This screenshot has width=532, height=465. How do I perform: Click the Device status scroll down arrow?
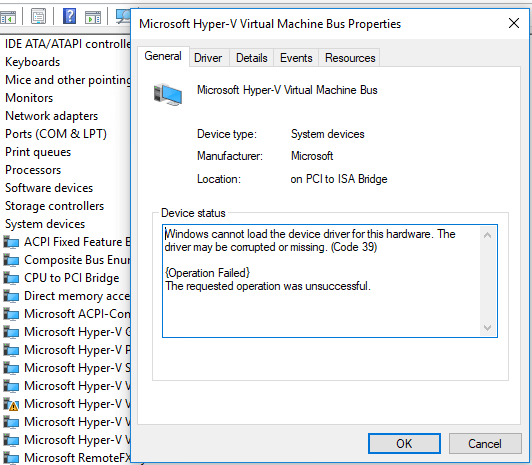coord(488,328)
